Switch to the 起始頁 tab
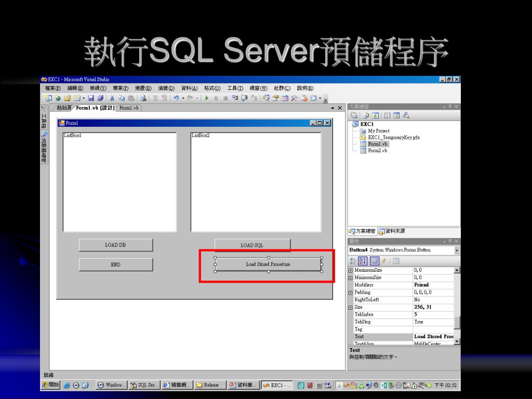 tap(64, 108)
